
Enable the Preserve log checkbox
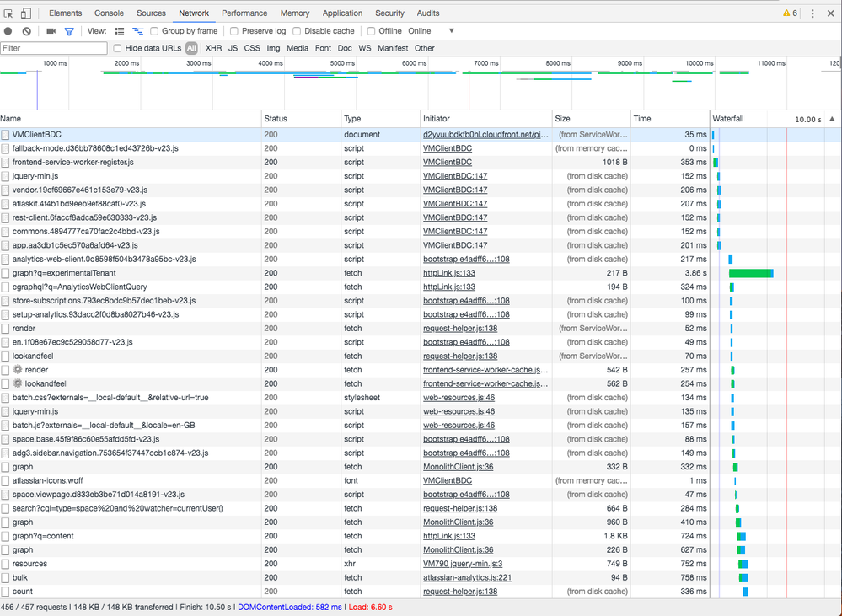coord(233,31)
